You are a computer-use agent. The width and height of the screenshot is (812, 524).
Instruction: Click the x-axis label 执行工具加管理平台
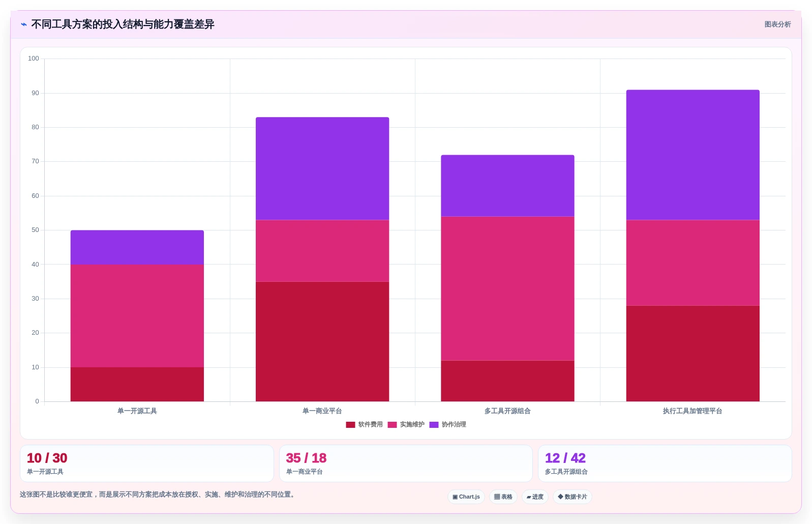693,411
